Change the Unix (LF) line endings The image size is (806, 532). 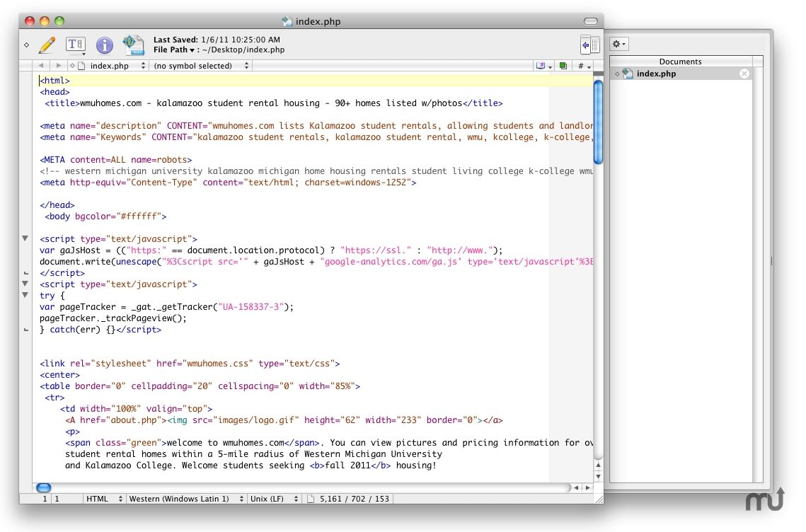point(274,499)
